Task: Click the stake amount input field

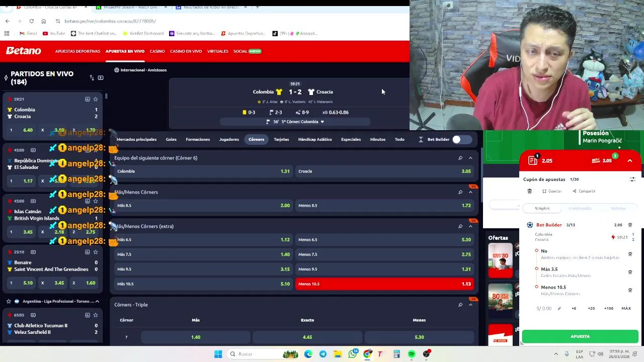Action: click(x=545, y=308)
